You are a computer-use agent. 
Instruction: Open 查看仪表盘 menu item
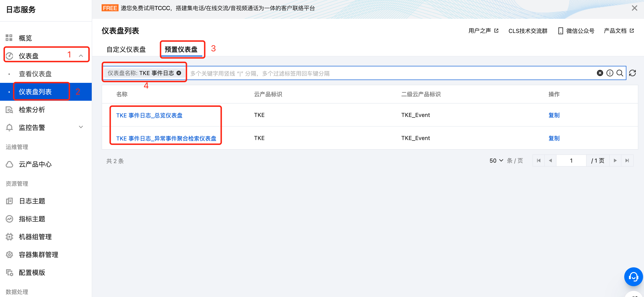click(x=35, y=74)
